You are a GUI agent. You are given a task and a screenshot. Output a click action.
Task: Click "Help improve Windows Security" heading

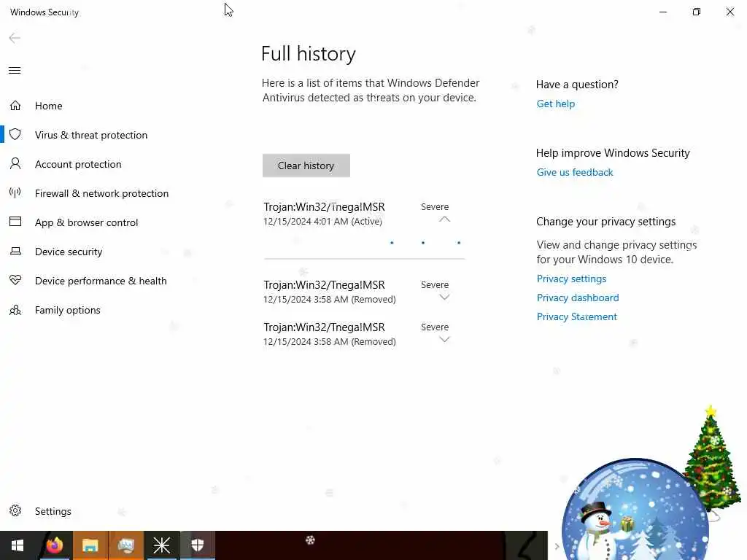tap(613, 153)
